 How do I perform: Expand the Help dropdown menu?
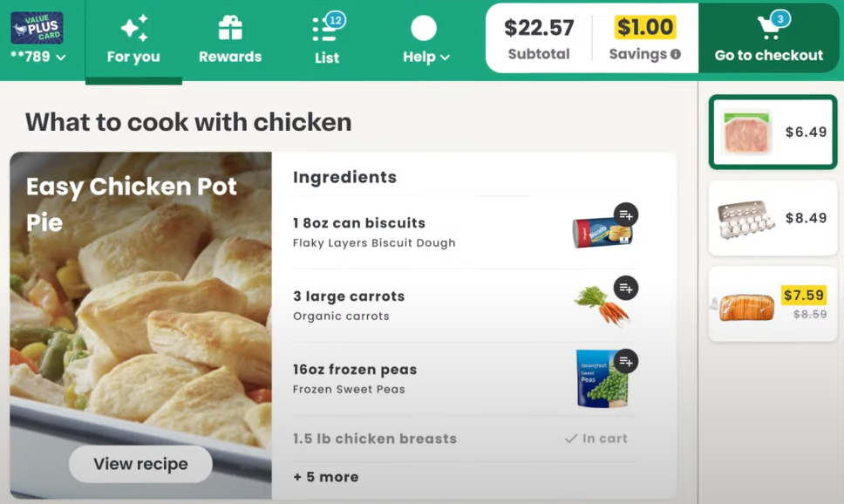coord(426,57)
